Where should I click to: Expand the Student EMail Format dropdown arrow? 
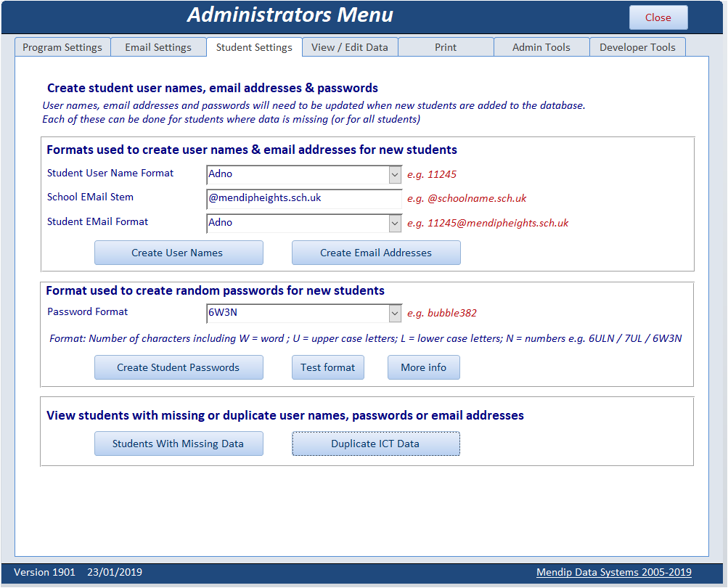pyautogui.click(x=395, y=224)
